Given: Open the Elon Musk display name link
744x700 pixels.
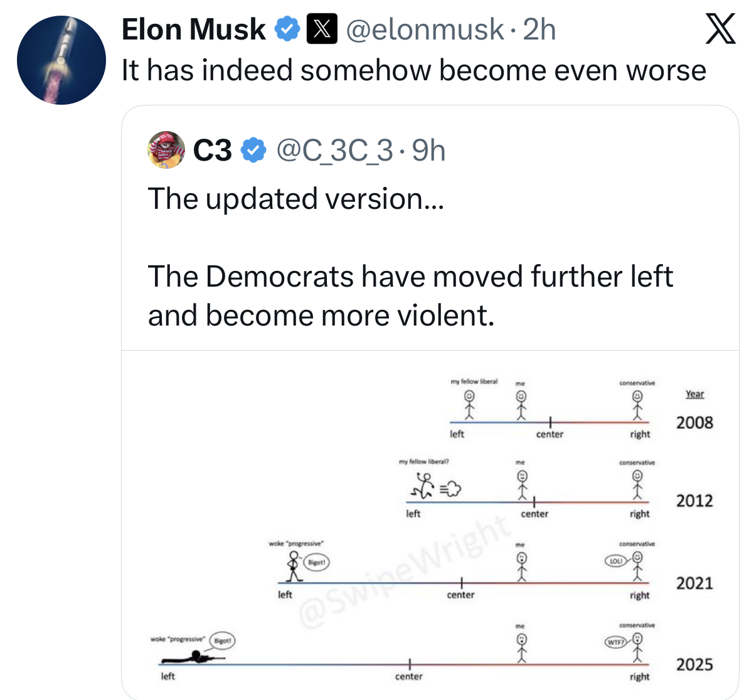Looking at the screenshot, I should click(x=193, y=29).
